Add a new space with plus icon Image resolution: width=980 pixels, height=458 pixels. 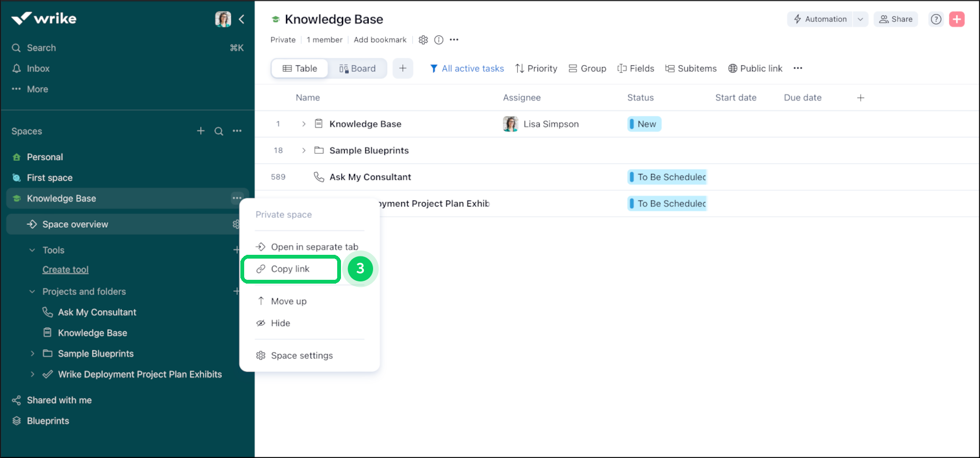201,131
